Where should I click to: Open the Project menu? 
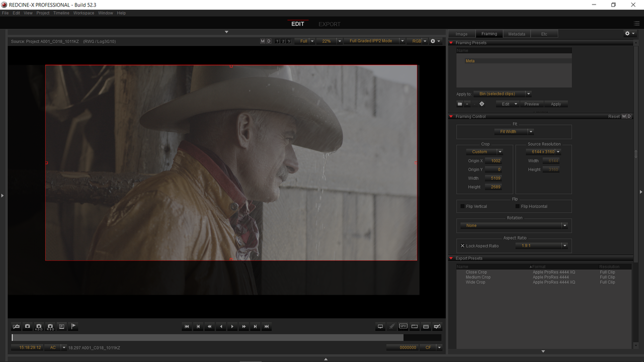(43, 13)
